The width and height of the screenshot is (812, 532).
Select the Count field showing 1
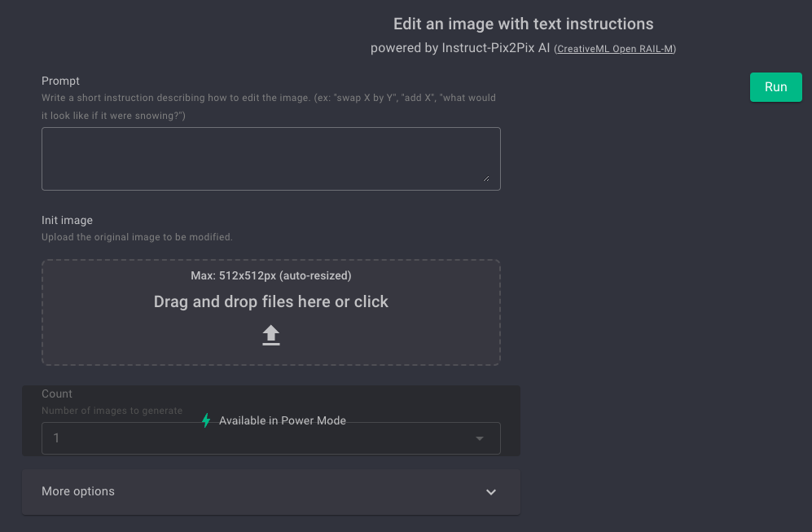[271, 438]
